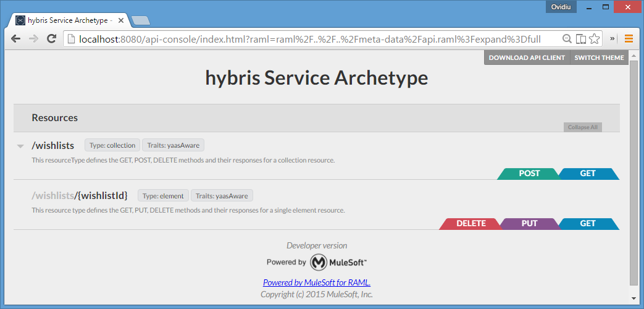Click the Copyright (c) 2015 MuleSoft text
The height and width of the screenshot is (309, 644).
[x=317, y=294]
